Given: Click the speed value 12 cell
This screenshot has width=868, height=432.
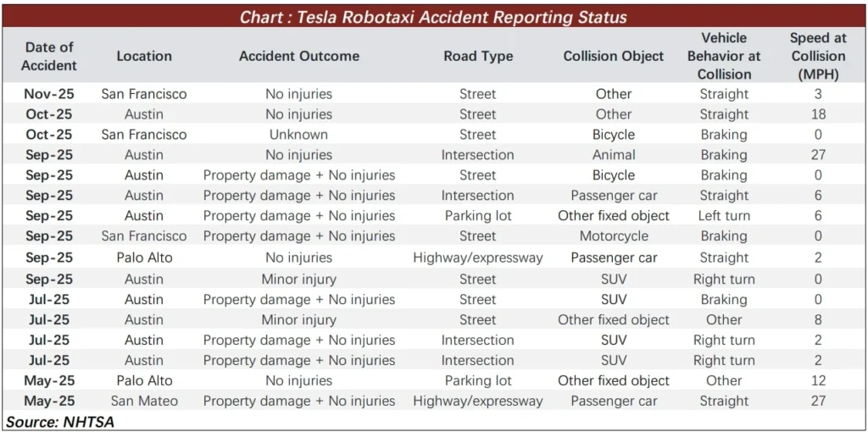Looking at the screenshot, I should pos(817,380).
